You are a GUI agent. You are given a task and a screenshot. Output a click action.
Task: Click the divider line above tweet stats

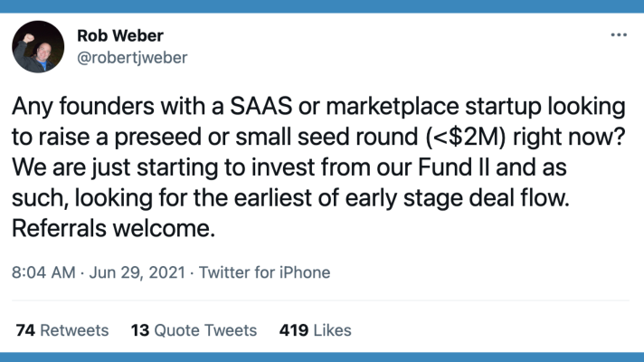(x=320, y=300)
